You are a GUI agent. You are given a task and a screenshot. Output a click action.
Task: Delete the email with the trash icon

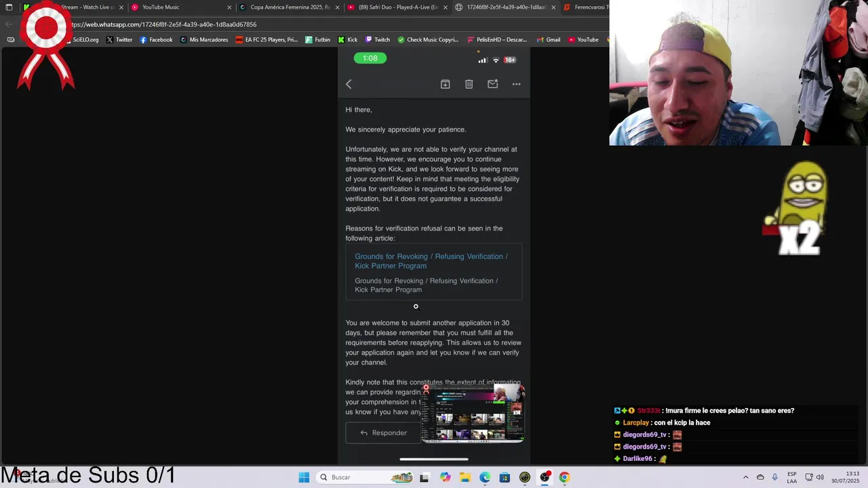[x=469, y=84]
